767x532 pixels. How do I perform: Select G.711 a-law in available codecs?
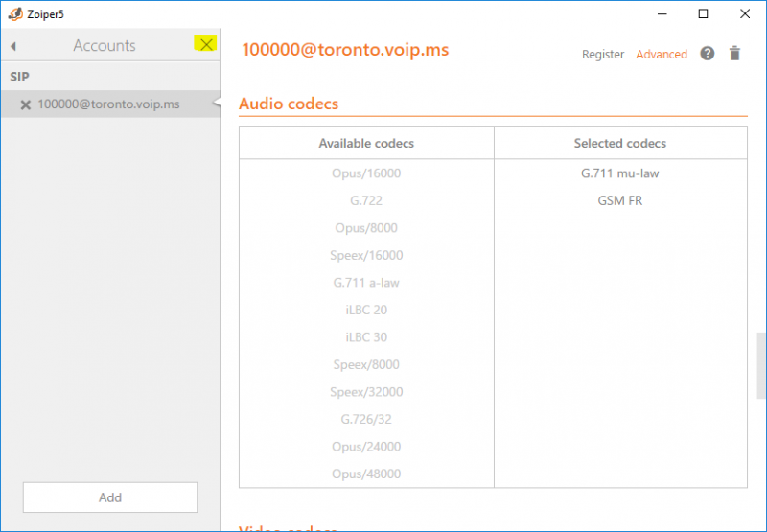366,283
